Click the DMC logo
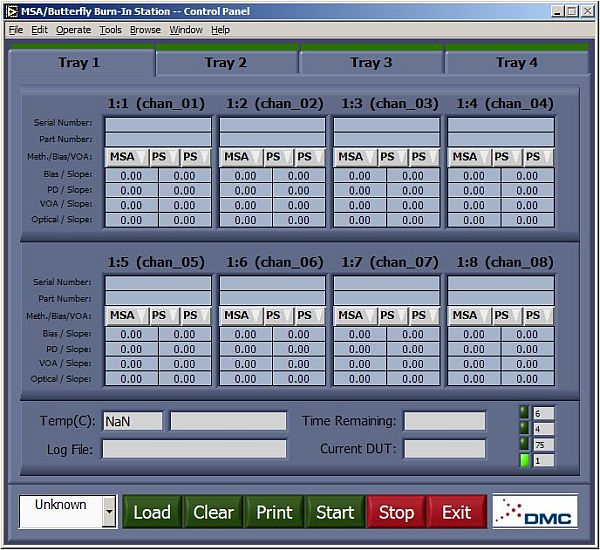 pos(535,512)
